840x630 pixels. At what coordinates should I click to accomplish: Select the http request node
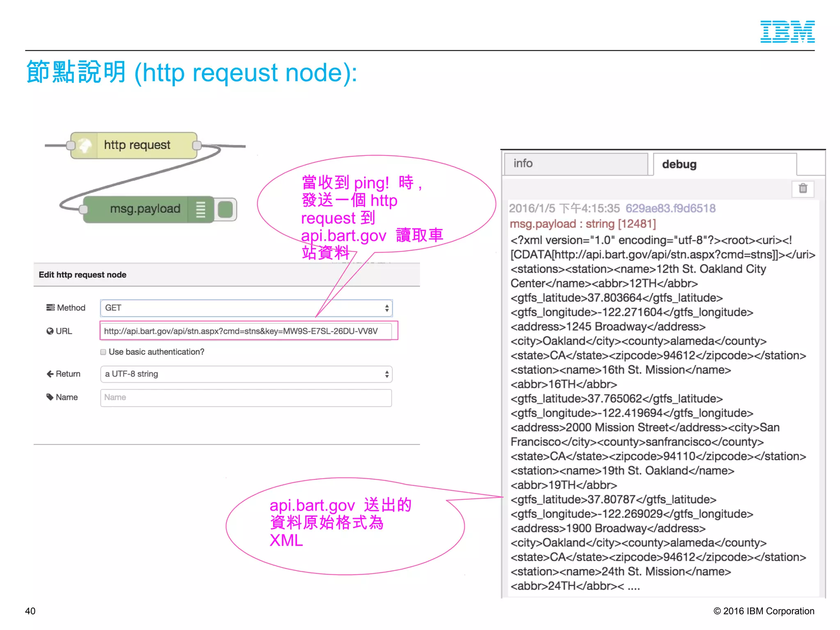coord(134,145)
